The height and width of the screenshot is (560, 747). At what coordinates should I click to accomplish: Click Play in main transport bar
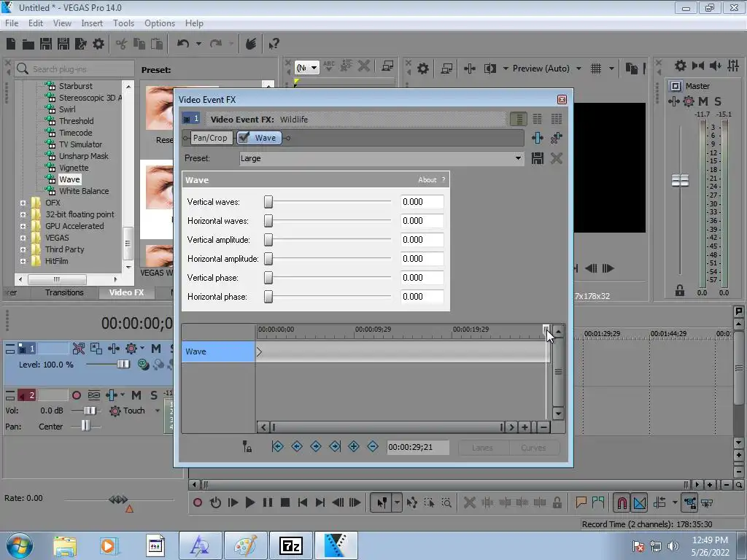click(x=249, y=502)
